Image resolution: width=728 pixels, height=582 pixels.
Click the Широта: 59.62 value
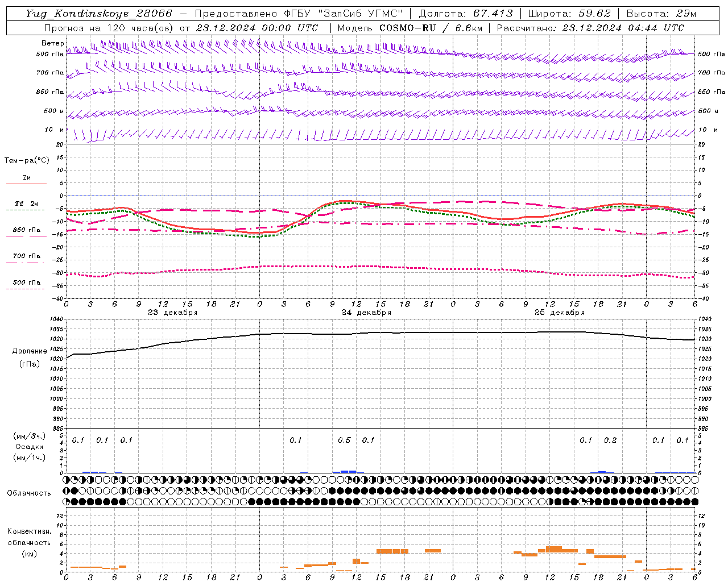coord(569,14)
